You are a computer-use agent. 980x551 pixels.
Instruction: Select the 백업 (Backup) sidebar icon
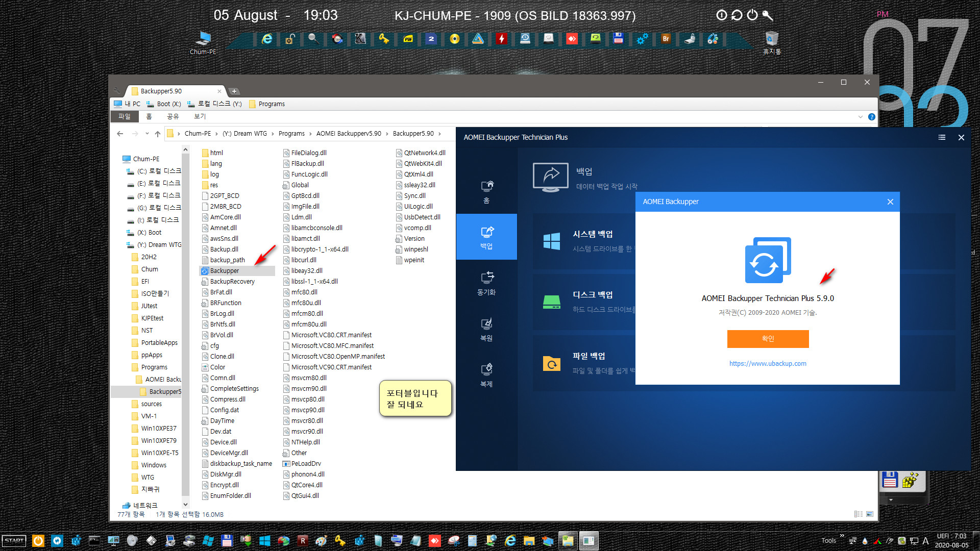(486, 237)
